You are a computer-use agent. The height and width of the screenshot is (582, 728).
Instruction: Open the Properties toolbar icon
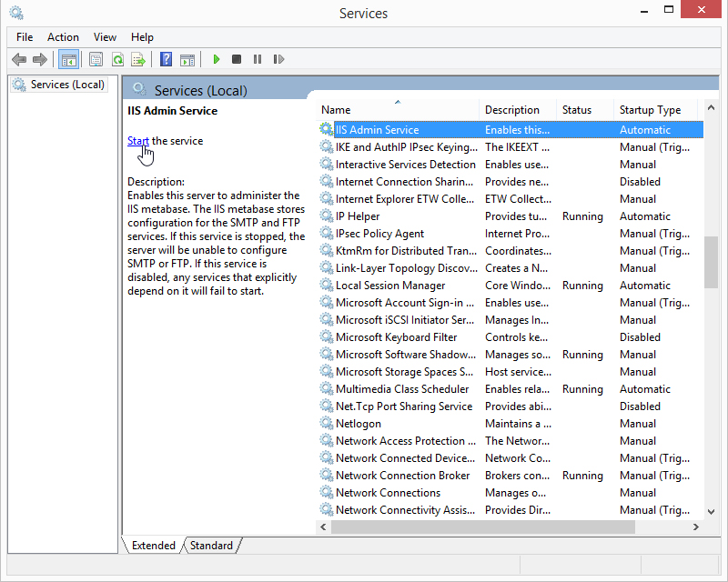[96, 59]
